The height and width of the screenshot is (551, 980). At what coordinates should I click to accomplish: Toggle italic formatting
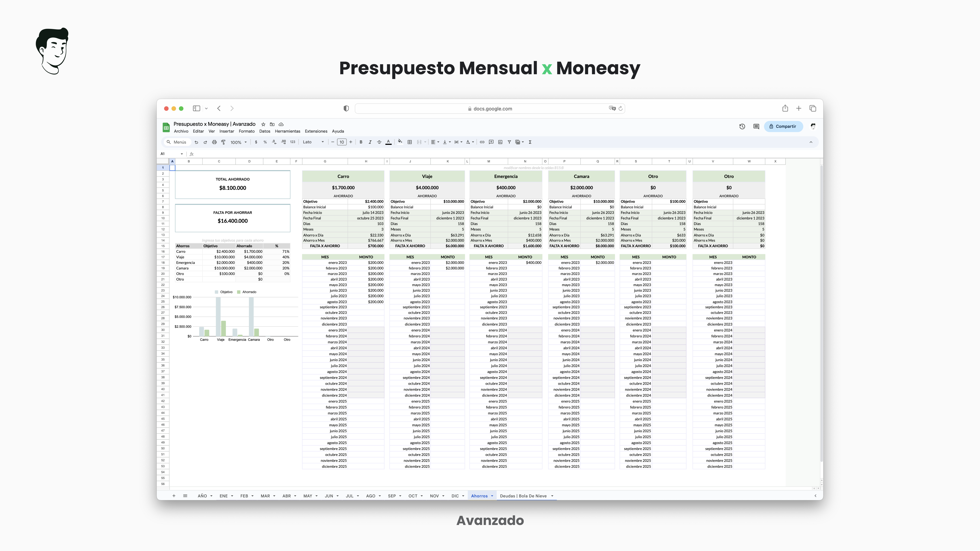coord(370,142)
